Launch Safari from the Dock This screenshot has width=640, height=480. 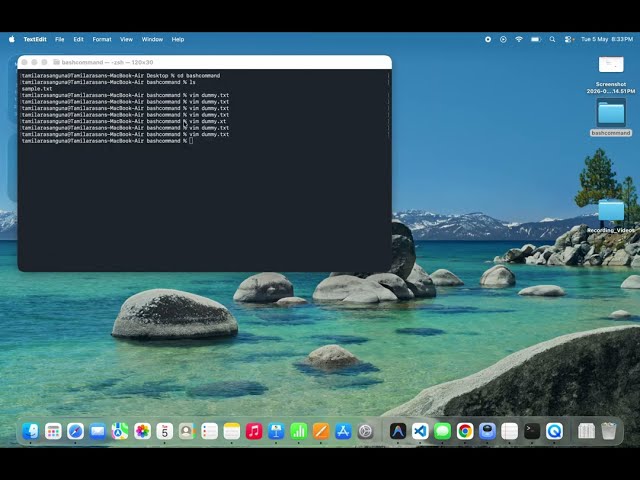point(76,431)
